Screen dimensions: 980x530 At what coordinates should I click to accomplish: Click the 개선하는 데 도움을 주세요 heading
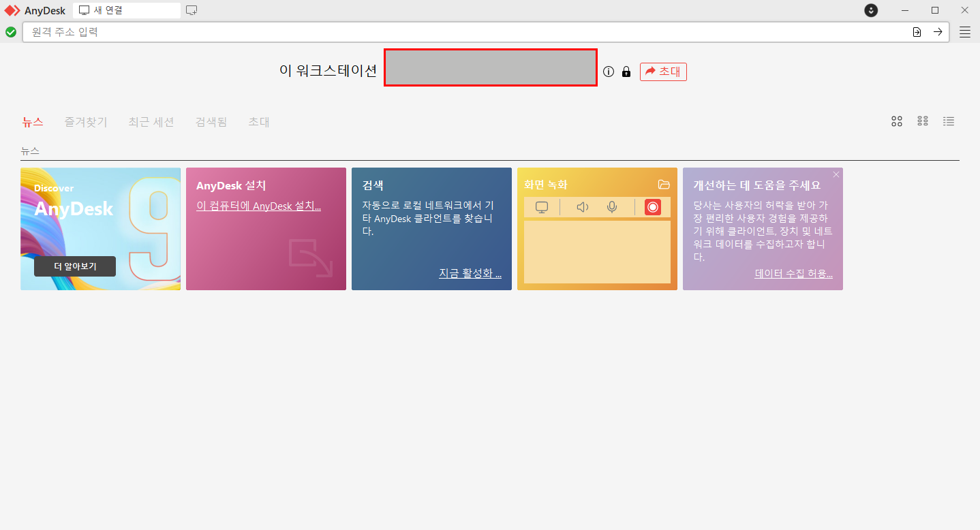(756, 185)
